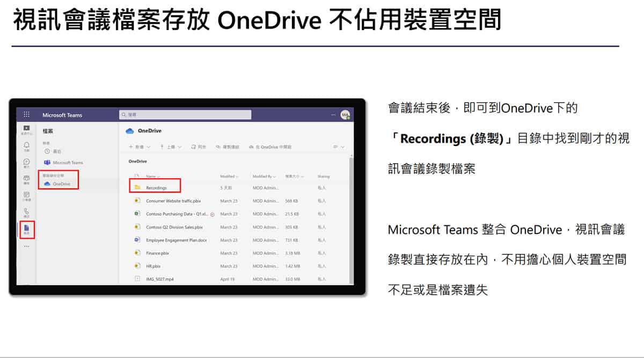This screenshot has width=644, height=358.
Task: Open the play-symbol app in the Teams rail
Action: [x=26, y=129]
